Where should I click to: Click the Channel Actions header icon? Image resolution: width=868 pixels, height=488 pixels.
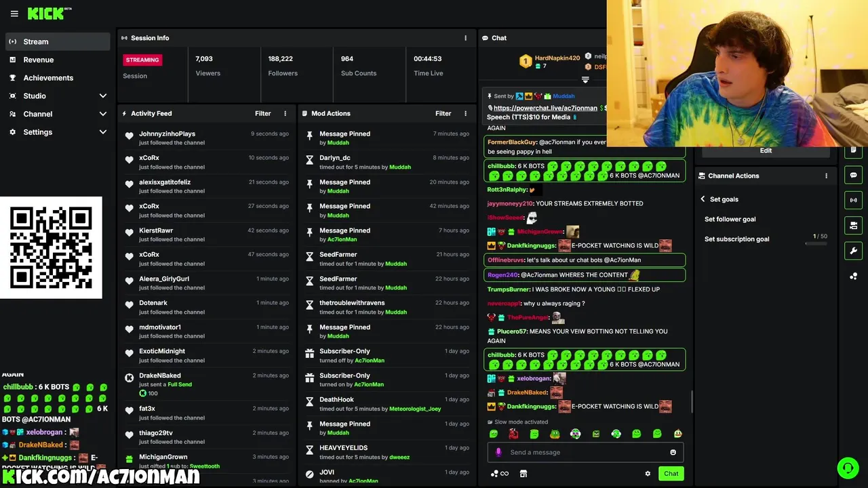[x=702, y=176]
